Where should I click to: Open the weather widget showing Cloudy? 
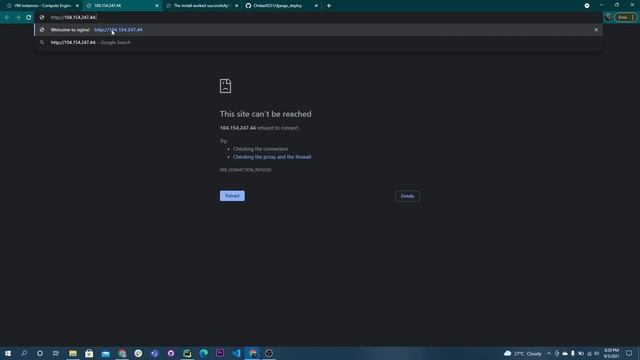[x=523, y=353]
